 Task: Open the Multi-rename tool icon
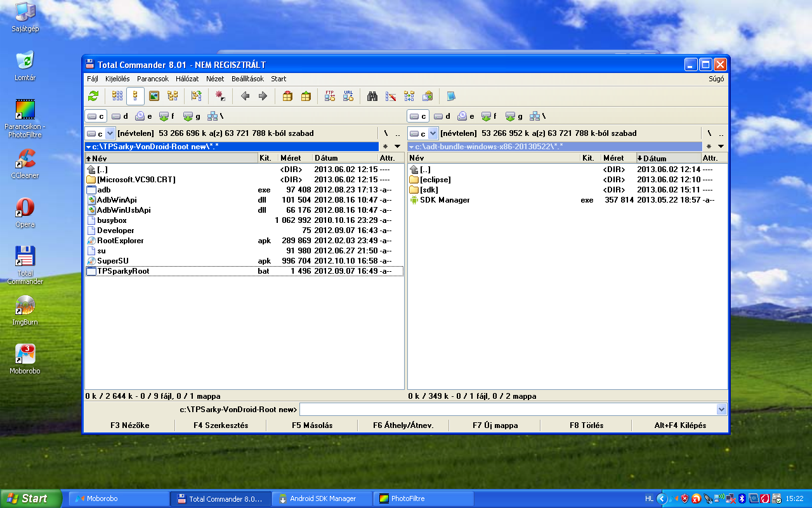[391, 96]
